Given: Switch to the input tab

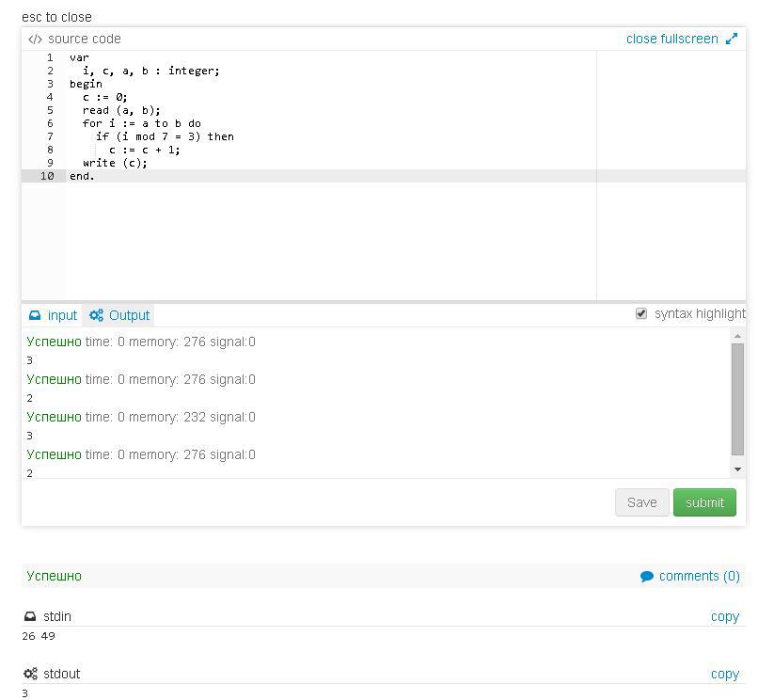Looking at the screenshot, I should pos(62,315).
